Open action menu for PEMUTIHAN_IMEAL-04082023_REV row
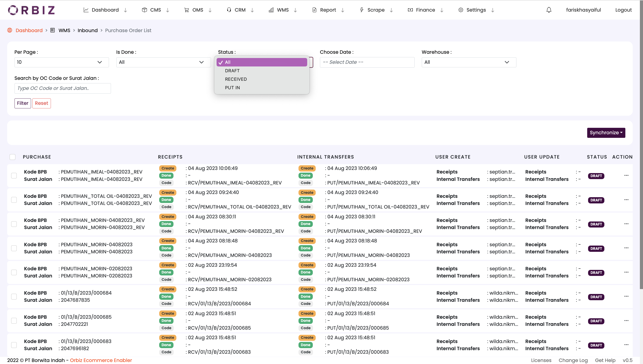 626,176
